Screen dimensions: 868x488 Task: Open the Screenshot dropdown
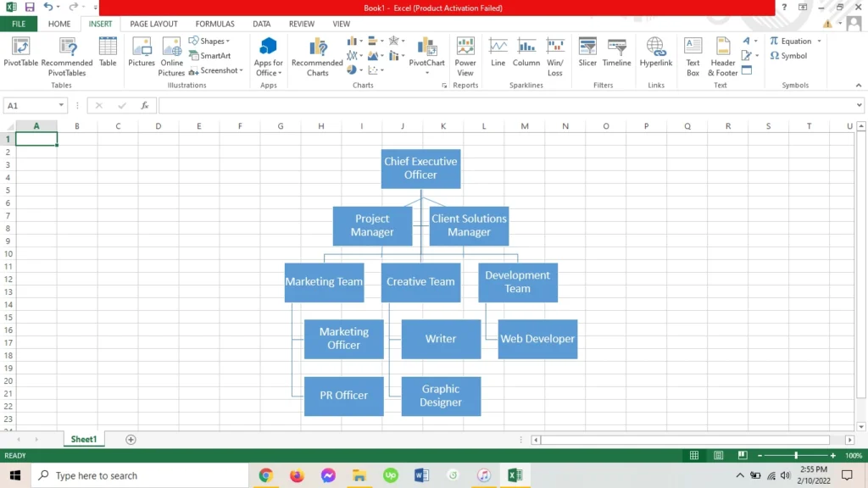tap(216, 70)
